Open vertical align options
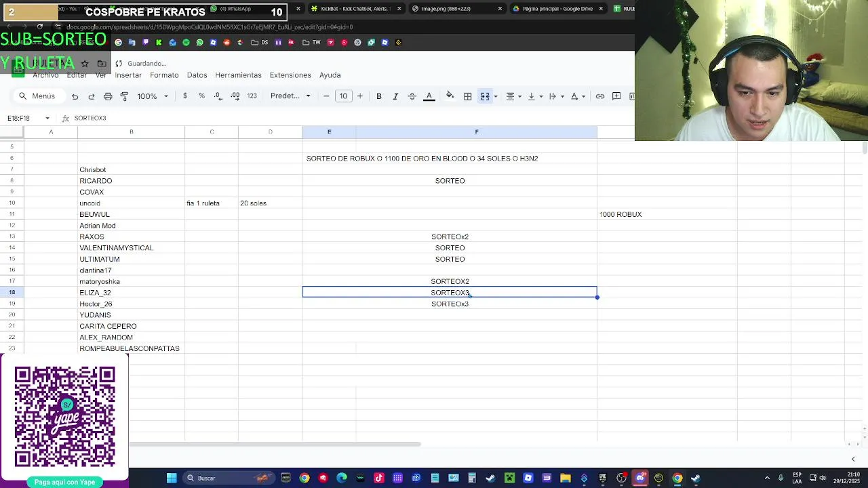Image resolution: width=868 pixels, height=488 pixels. (x=534, y=96)
